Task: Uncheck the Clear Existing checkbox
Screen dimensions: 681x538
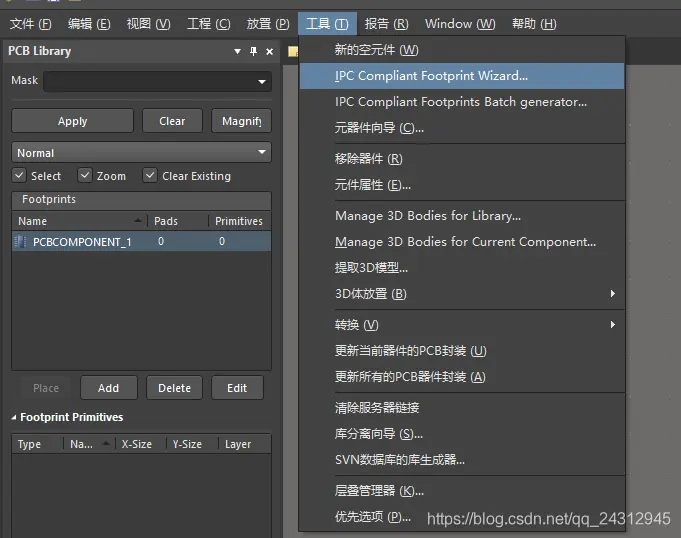Action: tap(150, 175)
